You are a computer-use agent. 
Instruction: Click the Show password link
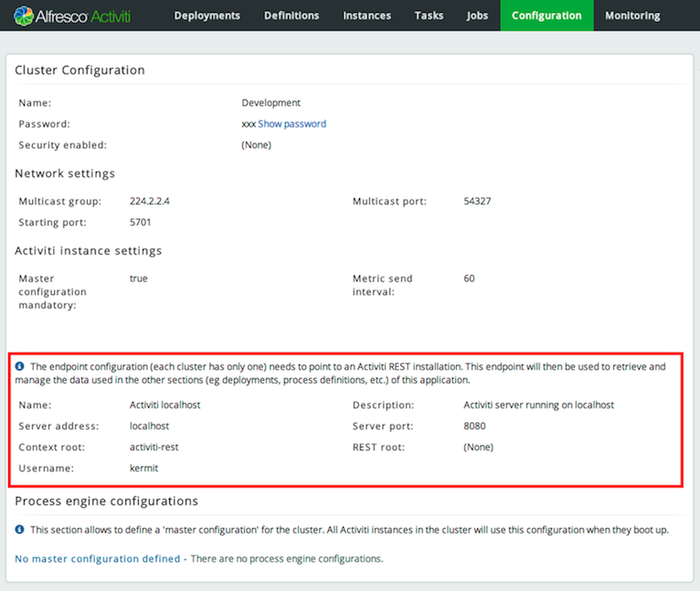coord(292,123)
